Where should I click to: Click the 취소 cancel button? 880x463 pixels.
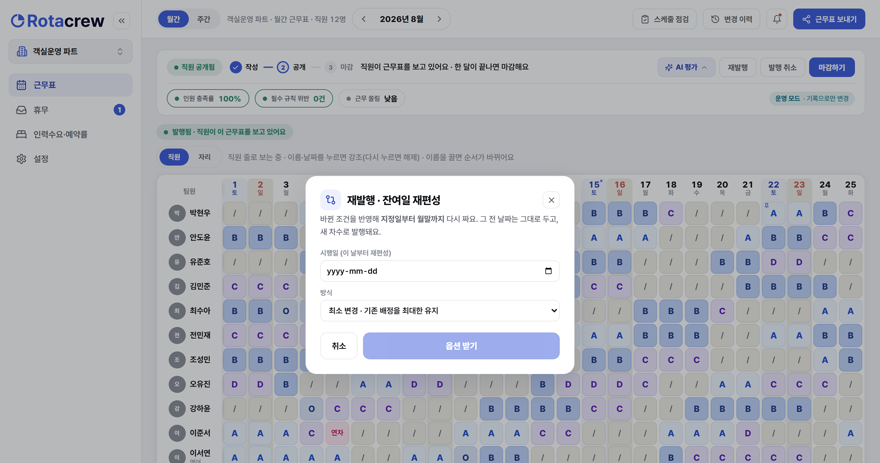click(x=338, y=346)
